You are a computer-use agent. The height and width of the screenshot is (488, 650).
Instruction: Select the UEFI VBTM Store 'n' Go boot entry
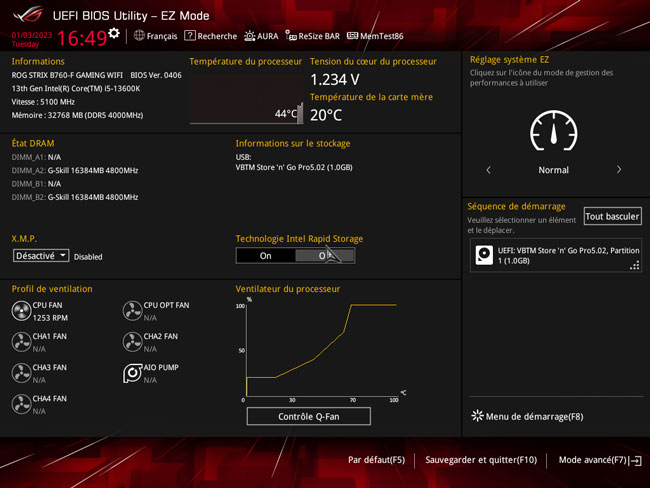point(555,255)
